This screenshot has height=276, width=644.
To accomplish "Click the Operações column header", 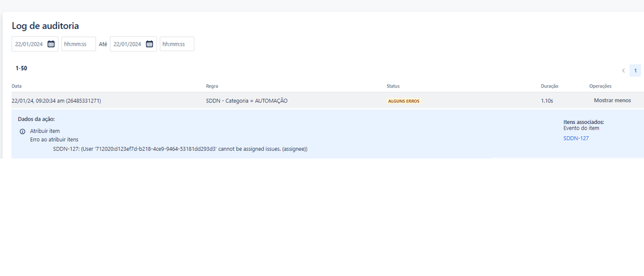I will pyautogui.click(x=601, y=86).
